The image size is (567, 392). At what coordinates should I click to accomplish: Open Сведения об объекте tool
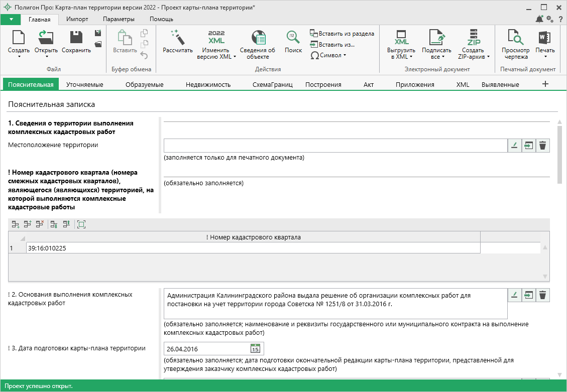(x=257, y=38)
